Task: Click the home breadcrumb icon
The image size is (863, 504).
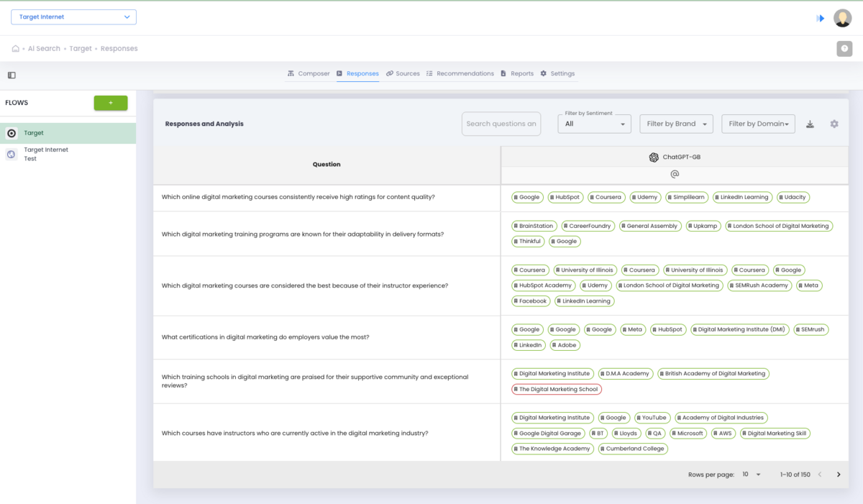Action: point(15,49)
